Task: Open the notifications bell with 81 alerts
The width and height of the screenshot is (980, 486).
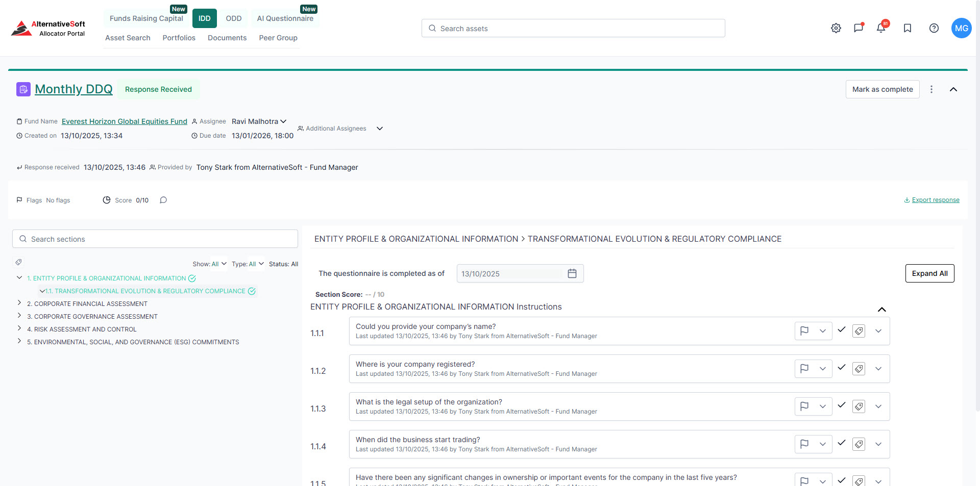Action: click(x=881, y=28)
